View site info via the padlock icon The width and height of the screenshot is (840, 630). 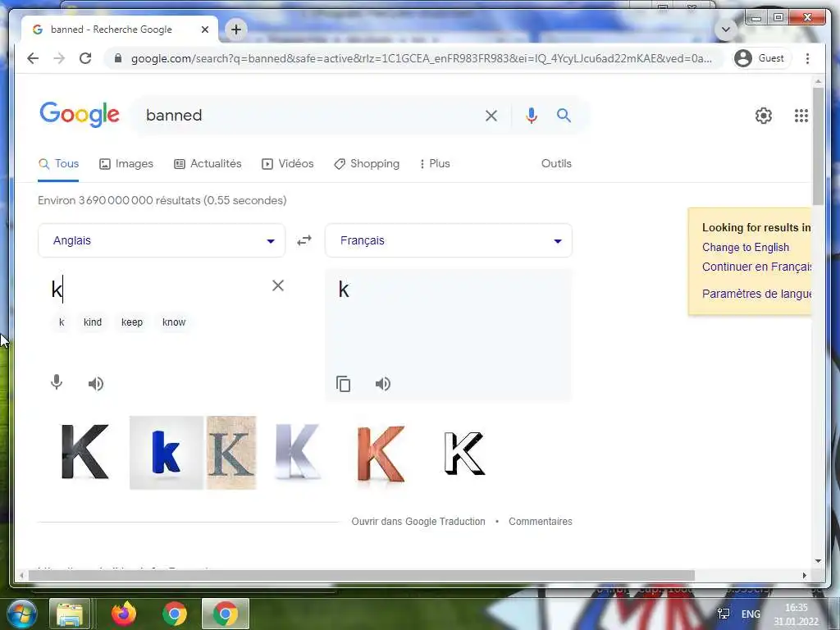click(x=118, y=58)
